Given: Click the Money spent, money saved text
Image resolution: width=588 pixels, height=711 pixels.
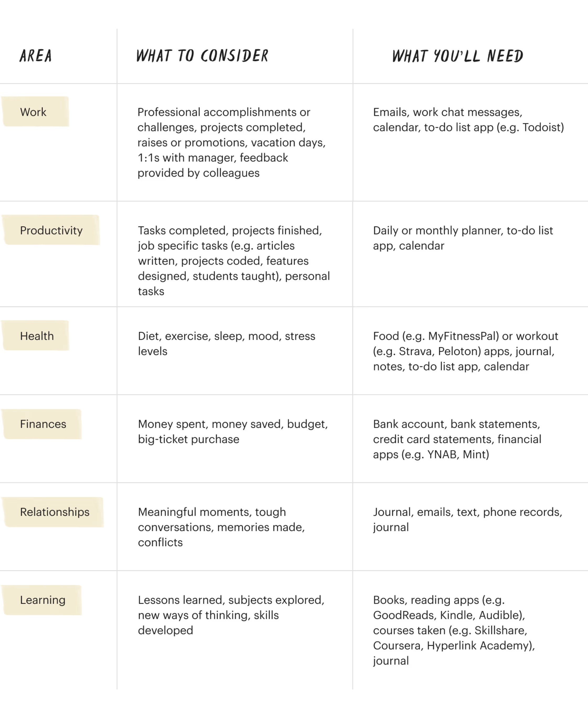Looking at the screenshot, I should [233, 431].
